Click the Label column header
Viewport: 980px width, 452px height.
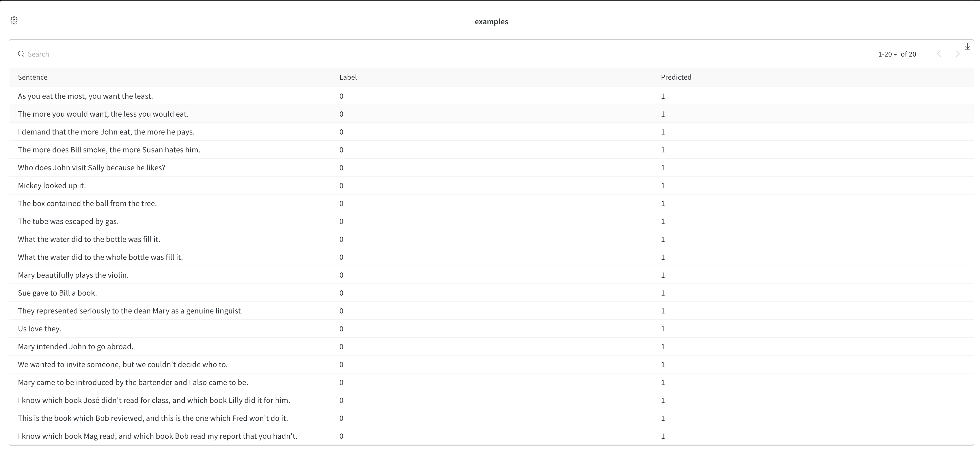(348, 77)
